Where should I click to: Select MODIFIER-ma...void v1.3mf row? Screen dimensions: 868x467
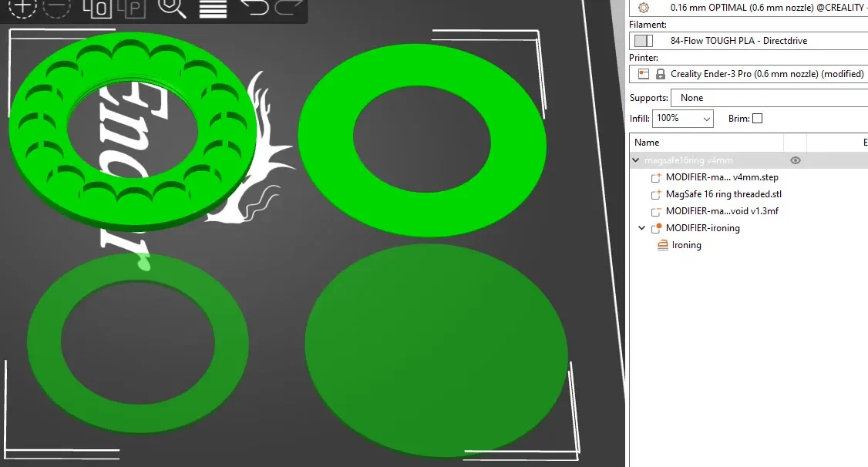click(x=722, y=211)
